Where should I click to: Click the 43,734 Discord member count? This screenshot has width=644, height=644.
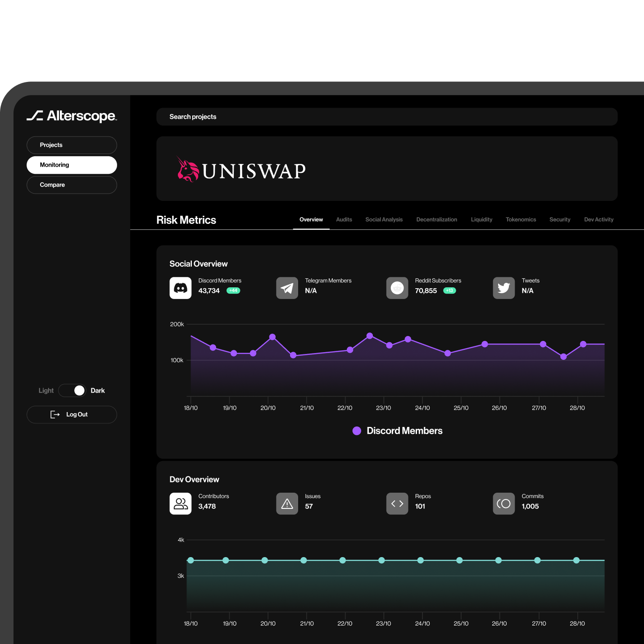(209, 291)
